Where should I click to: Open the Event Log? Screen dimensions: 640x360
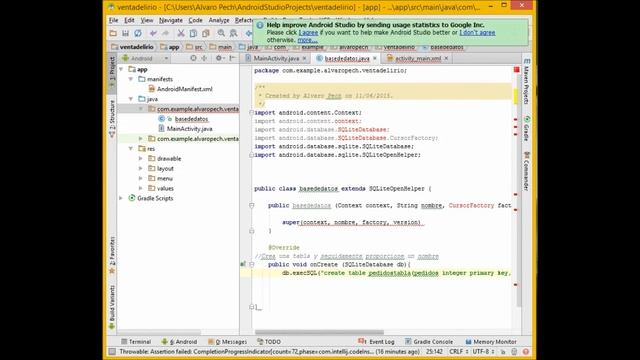376,342
